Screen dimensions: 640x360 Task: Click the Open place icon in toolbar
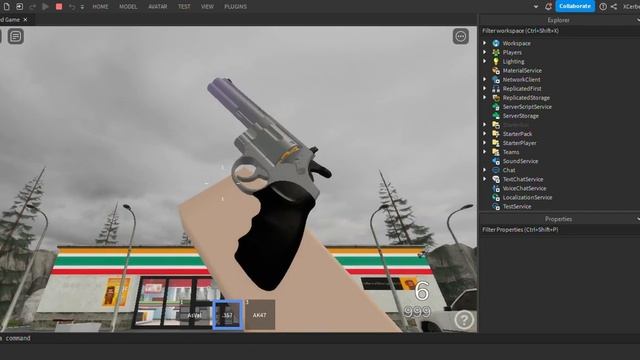click(x=19, y=7)
